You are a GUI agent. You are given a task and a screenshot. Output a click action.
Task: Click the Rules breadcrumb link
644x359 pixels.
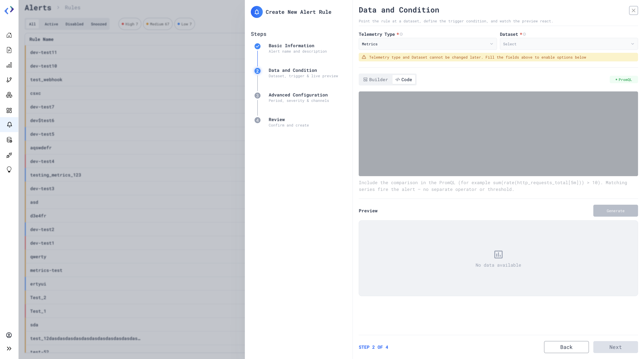pyautogui.click(x=72, y=7)
